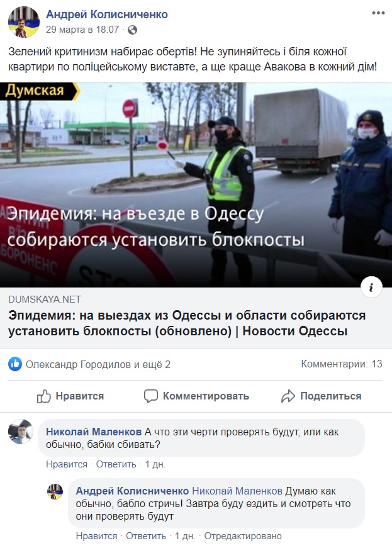The height and width of the screenshot is (553, 392).
Task: Open Андрей Колисниченко's post avatar
Action: tap(24, 22)
